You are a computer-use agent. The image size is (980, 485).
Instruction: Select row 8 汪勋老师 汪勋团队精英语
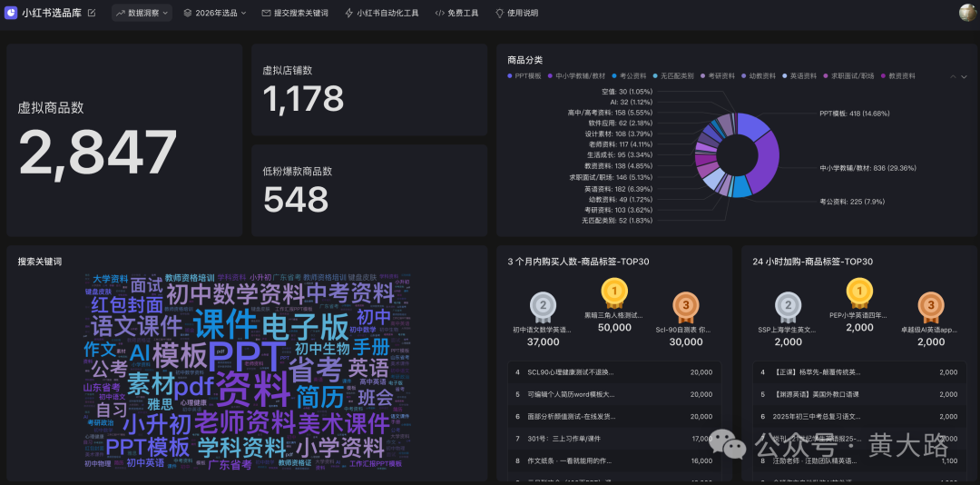coord(860,460)
